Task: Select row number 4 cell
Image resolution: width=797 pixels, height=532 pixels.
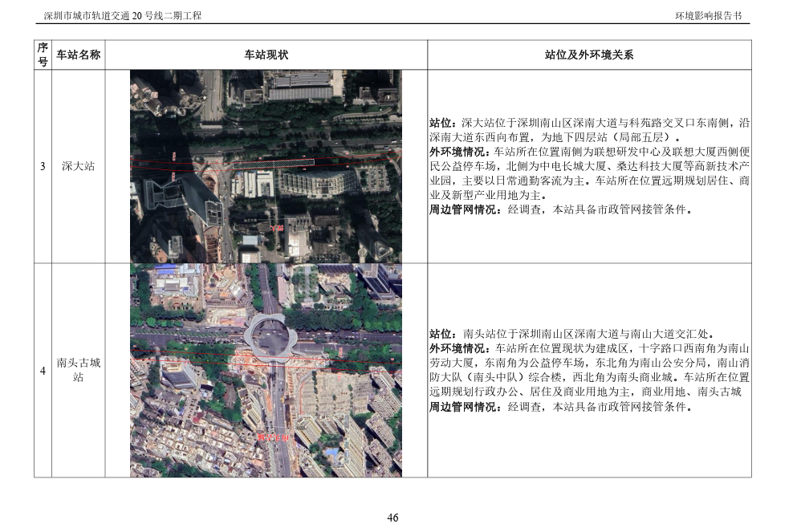Action: (x=43, y=370)
